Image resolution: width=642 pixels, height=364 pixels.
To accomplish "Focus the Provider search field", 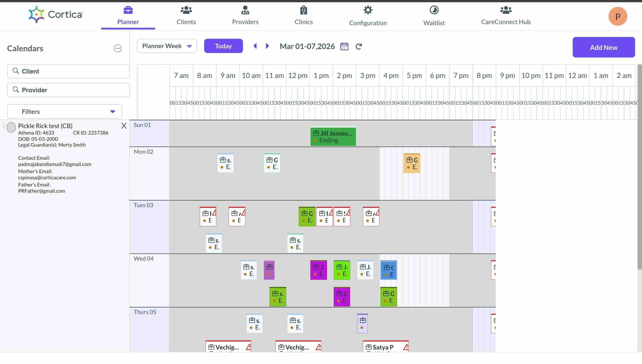I will point(68,90).
